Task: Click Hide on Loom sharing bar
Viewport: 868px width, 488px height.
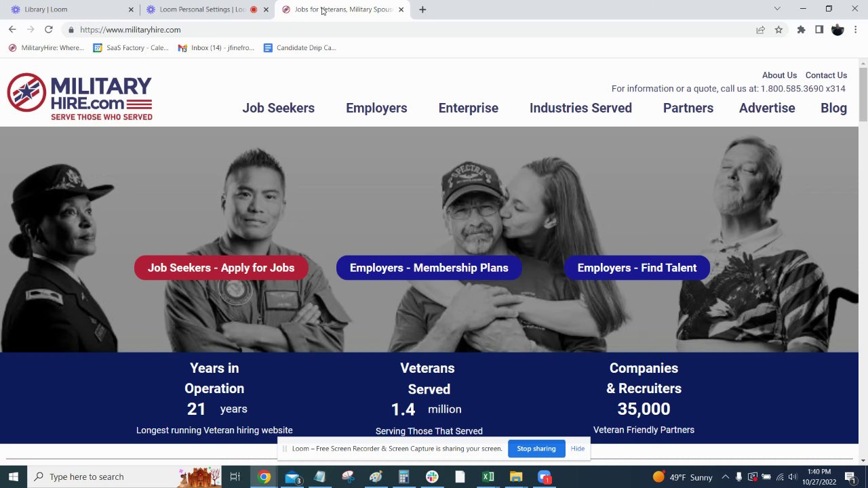Action: 578,449
